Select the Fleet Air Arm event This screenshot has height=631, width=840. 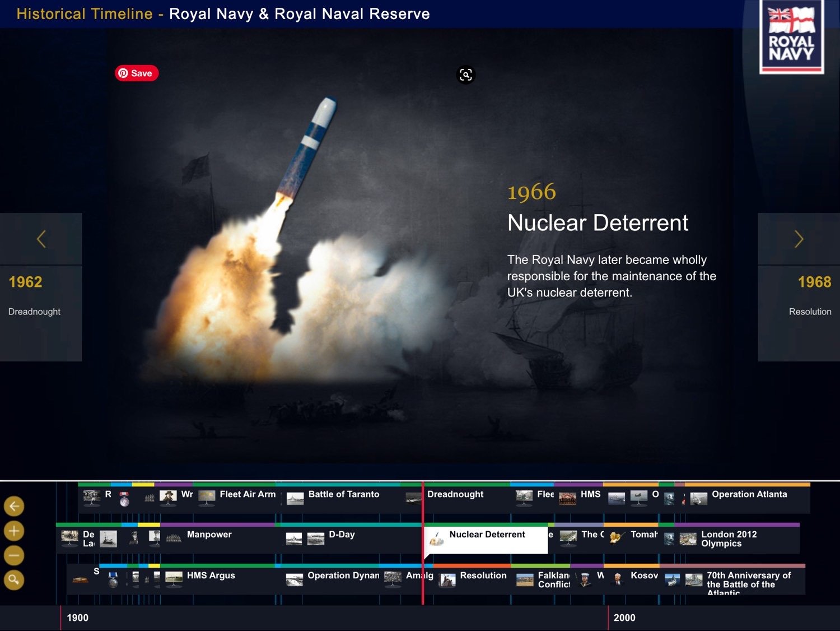coord(247,495)
